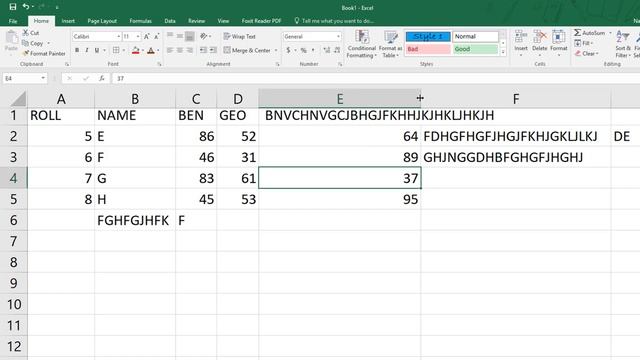Toggle Wrap Text
Screen dimensions: 640x360
[240, 36]
